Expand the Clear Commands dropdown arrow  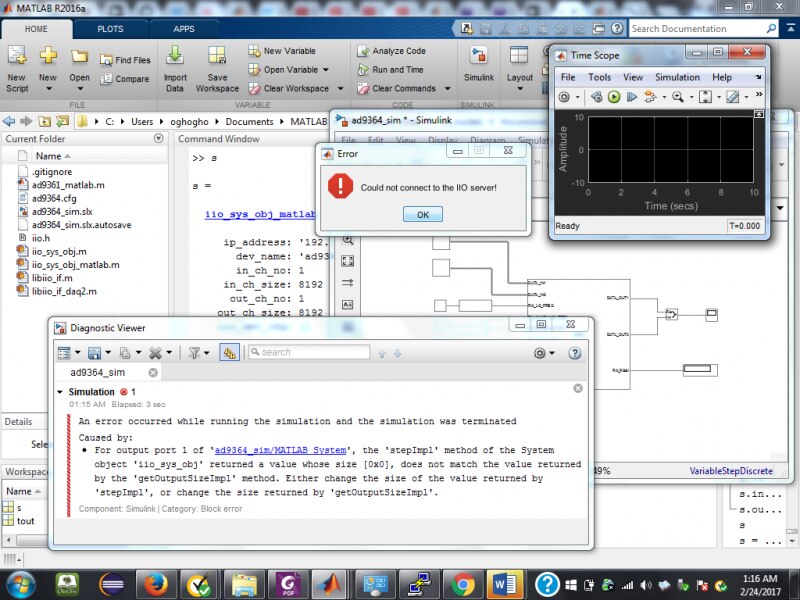(x=445, y=89)
